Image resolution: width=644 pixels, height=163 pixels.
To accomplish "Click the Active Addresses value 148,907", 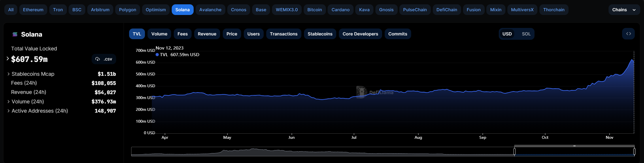I will [x=105, y=111].
